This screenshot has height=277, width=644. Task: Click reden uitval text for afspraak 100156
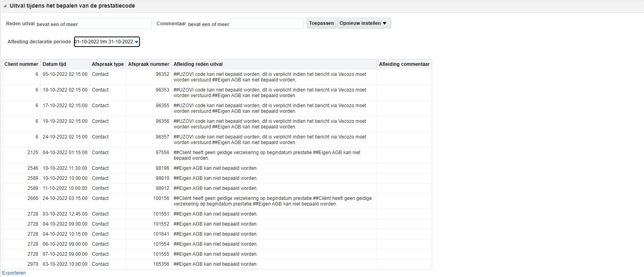coord(273,201)
